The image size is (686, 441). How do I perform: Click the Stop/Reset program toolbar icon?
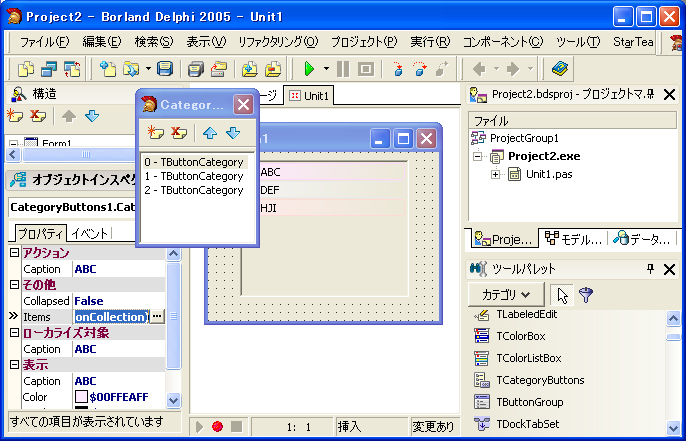[366, 69]
